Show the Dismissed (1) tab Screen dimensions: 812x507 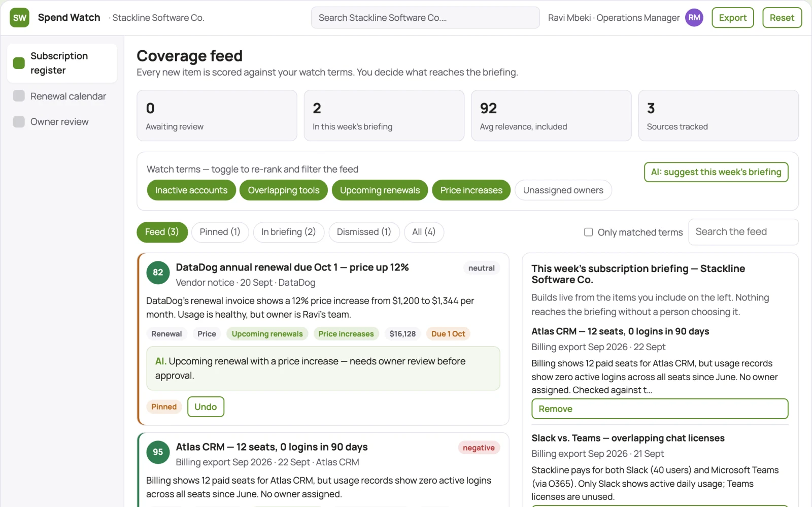click(x=364, y=232)
